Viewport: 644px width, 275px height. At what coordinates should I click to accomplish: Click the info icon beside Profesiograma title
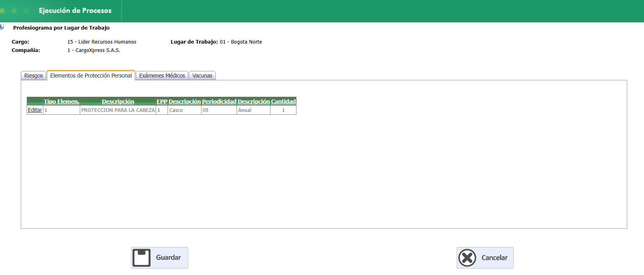pos(2,27)
